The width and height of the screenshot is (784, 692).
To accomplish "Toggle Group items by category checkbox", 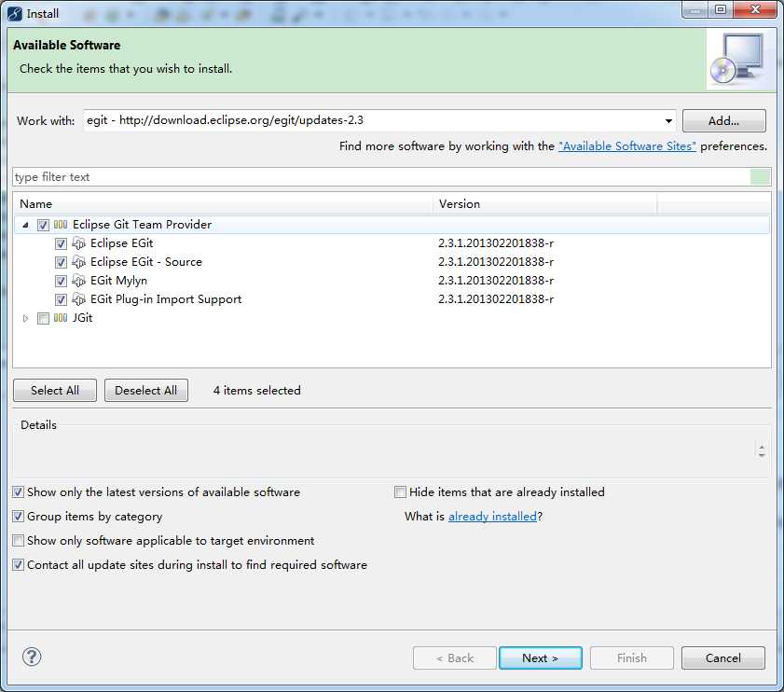I will point(18,517).
